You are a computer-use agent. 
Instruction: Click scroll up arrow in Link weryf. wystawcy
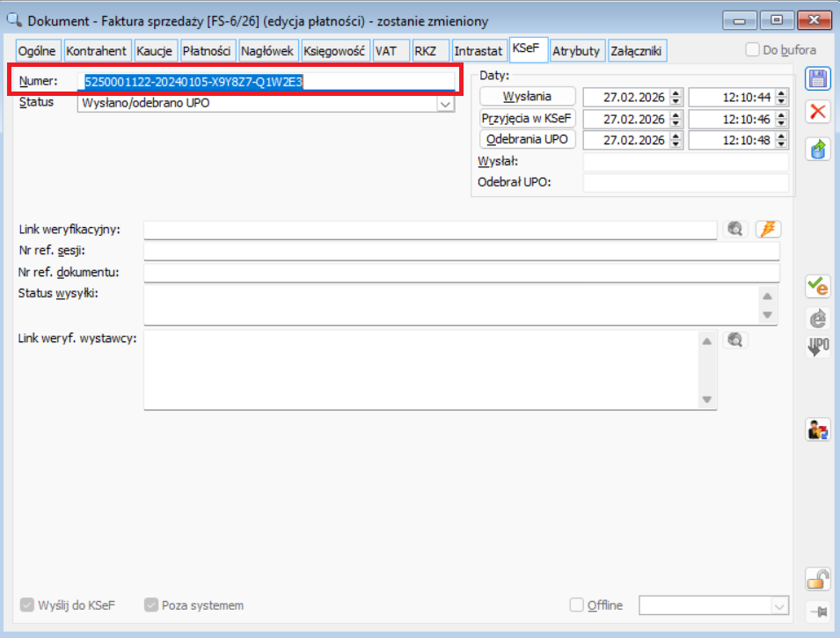click(x=707, y=341)
